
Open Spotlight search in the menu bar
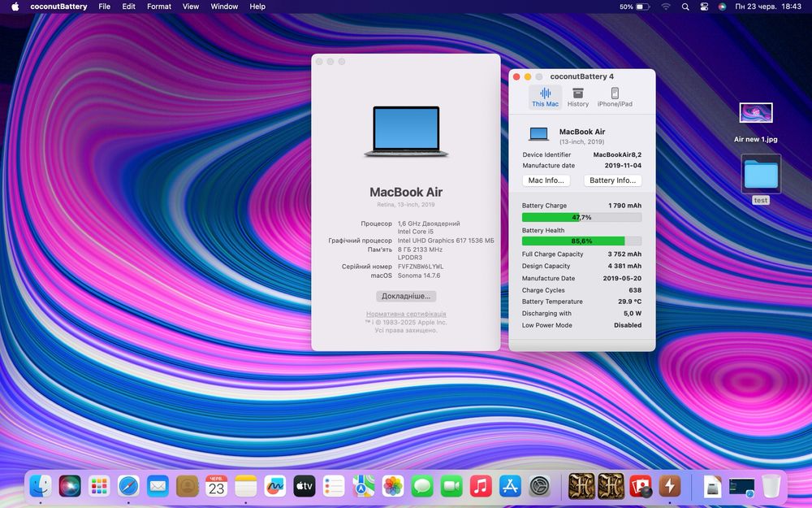[685, 7]
